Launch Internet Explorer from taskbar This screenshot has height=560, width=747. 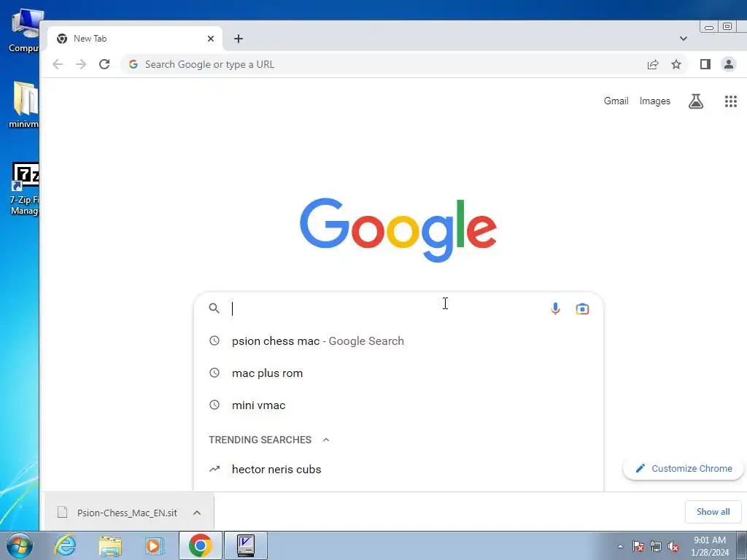[x=65, y=545]
